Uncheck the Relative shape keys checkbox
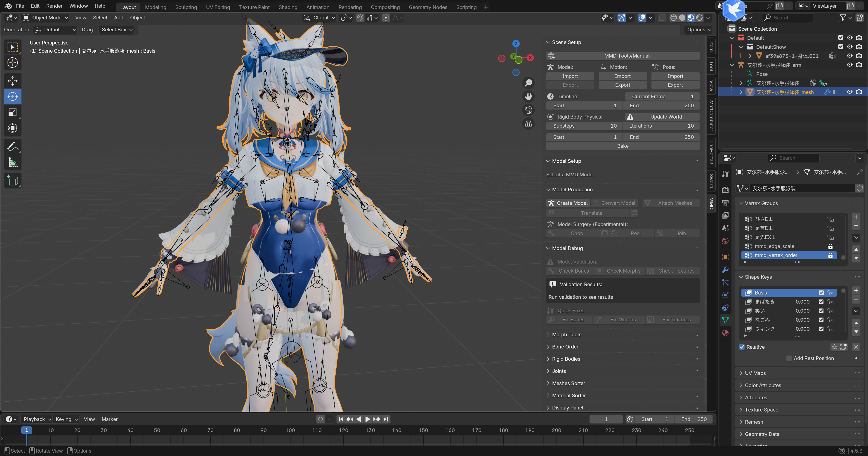 click(x=742, y=347)
